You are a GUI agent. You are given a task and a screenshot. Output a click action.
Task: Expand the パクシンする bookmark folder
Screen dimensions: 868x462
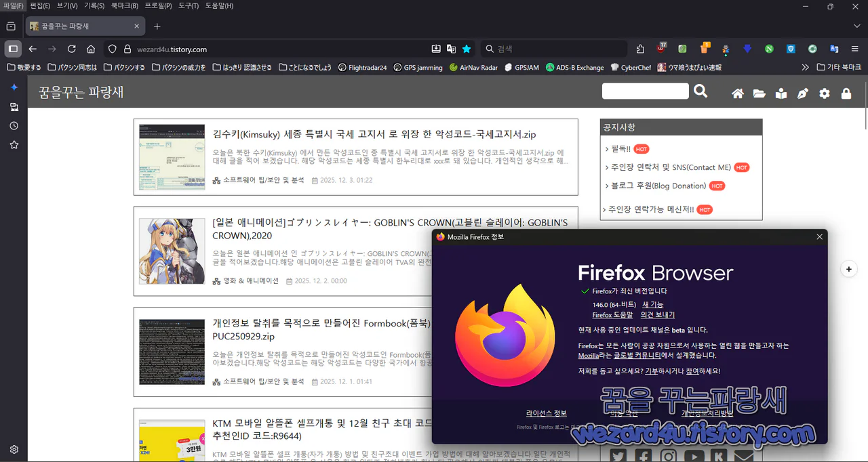124,67
